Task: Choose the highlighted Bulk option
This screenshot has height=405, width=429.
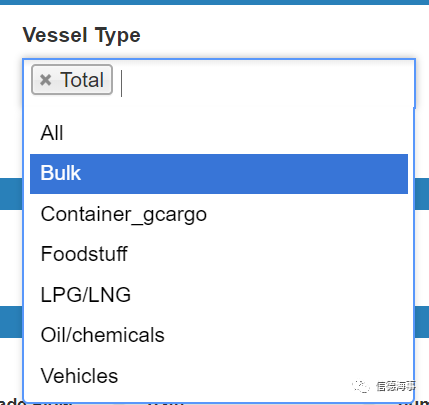Action: (x=219, y=174)
